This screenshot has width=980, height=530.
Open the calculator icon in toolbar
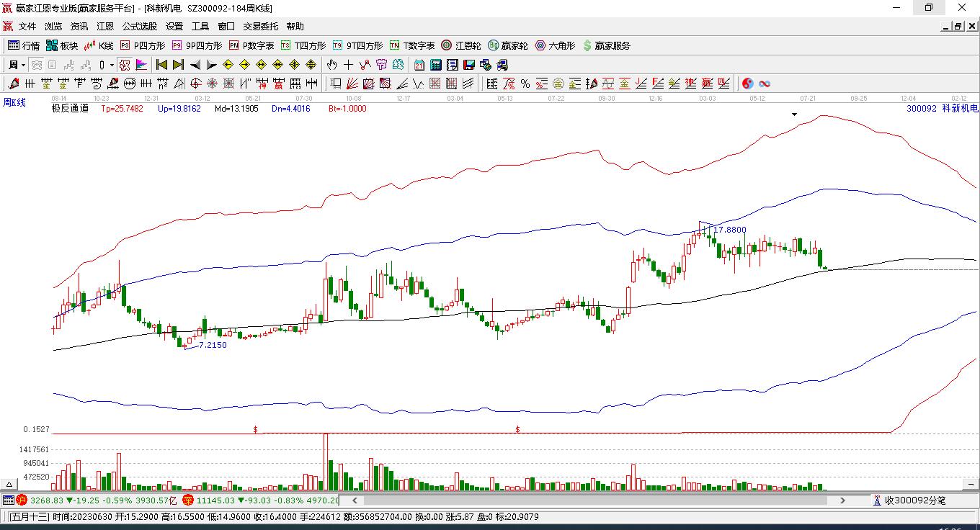(435, 65)
